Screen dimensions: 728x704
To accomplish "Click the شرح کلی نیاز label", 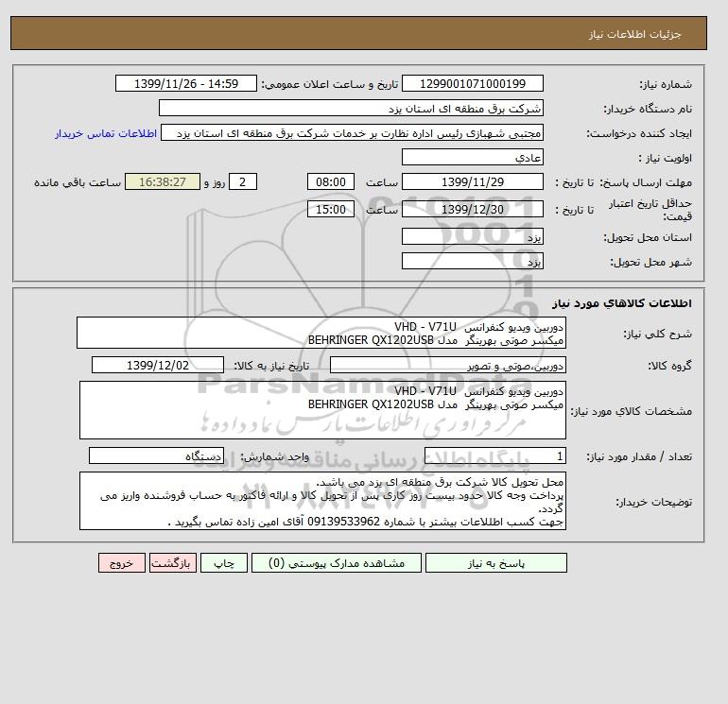I will coord(657,334).
